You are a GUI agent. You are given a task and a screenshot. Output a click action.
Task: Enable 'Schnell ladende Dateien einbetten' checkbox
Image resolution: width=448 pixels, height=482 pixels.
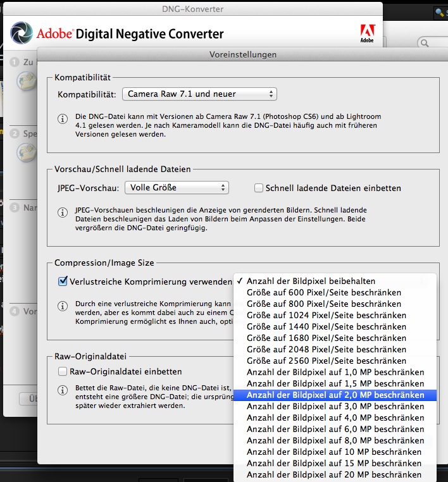pos(259,188)
